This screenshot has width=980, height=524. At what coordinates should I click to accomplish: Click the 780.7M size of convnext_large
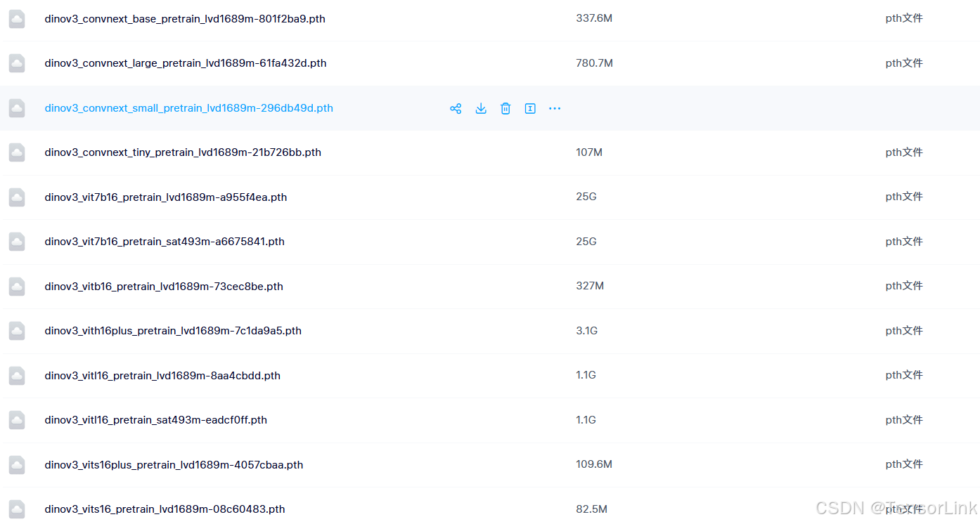click(594, 63)
